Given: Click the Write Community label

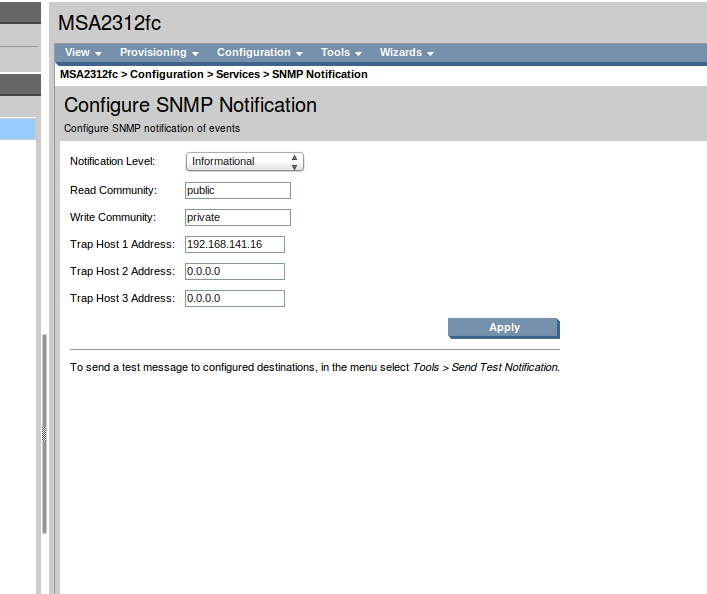Looking at the screenshot, I should click(x=113, y=217).
